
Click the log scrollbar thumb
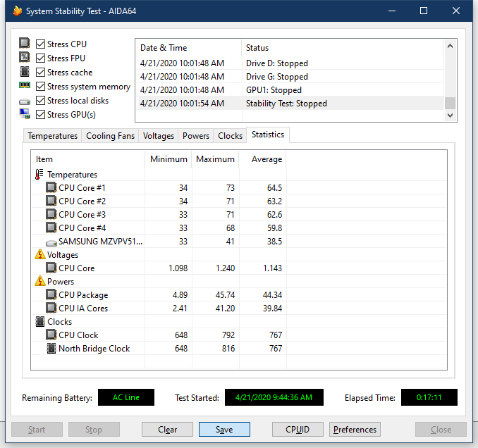(450, 104)
